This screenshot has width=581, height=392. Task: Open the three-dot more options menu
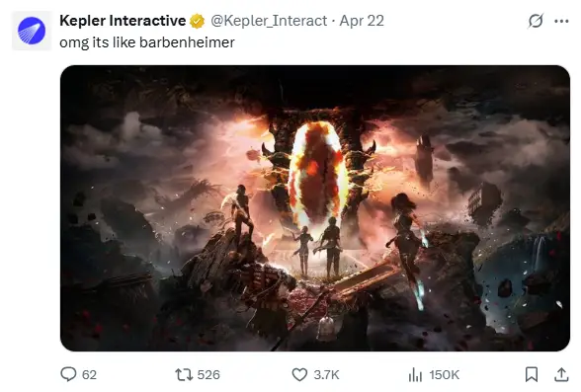[x=561, y=21]
